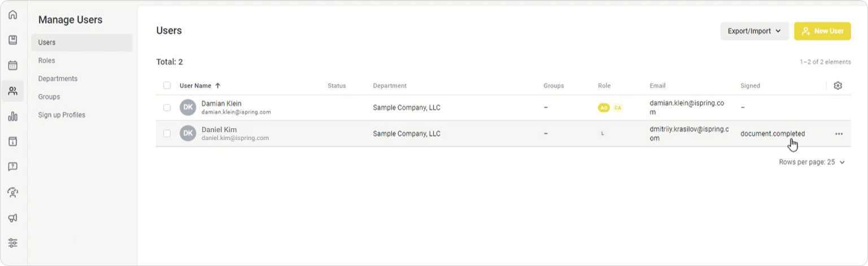Open the reports bar chart icon
The height and width of the screenshot is (266, 868).
(12, 116)
